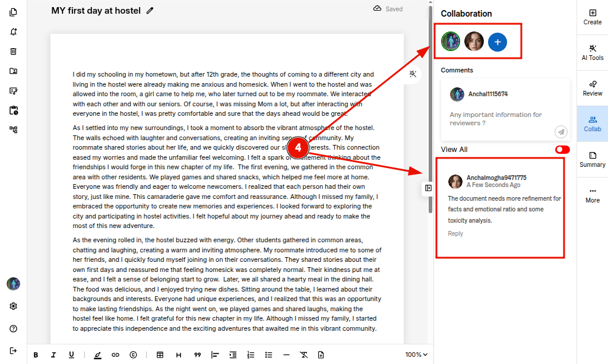Insert a hyperlink using link icon

115,354
